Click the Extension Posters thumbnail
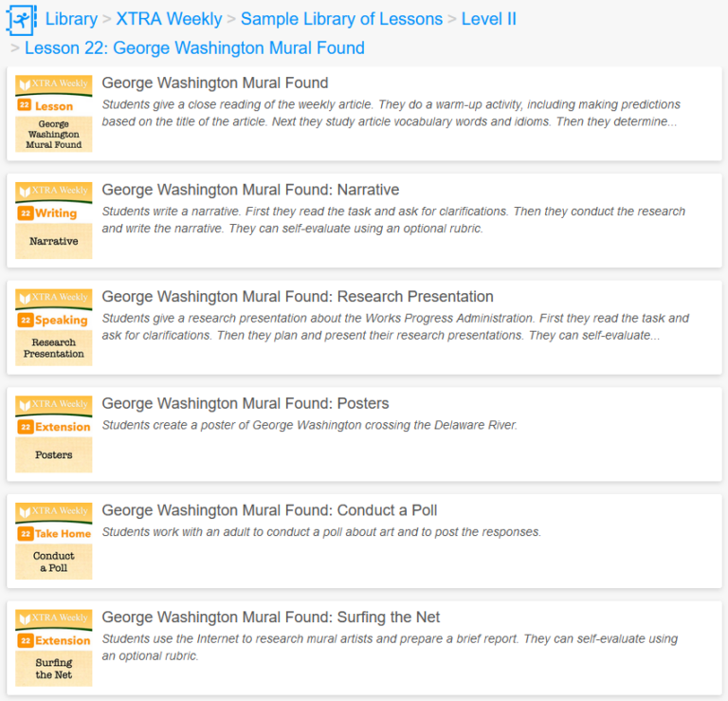 pos(54,434)
